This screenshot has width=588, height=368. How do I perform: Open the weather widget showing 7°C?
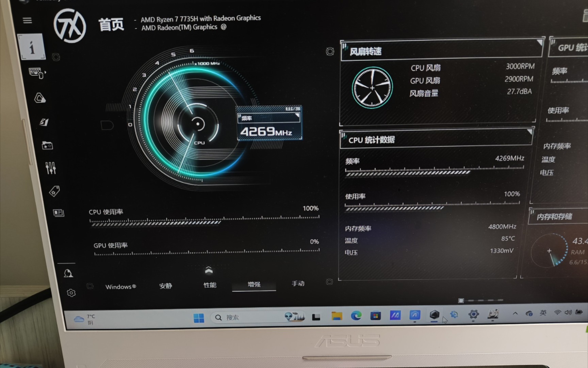click(x=85, y=319)
